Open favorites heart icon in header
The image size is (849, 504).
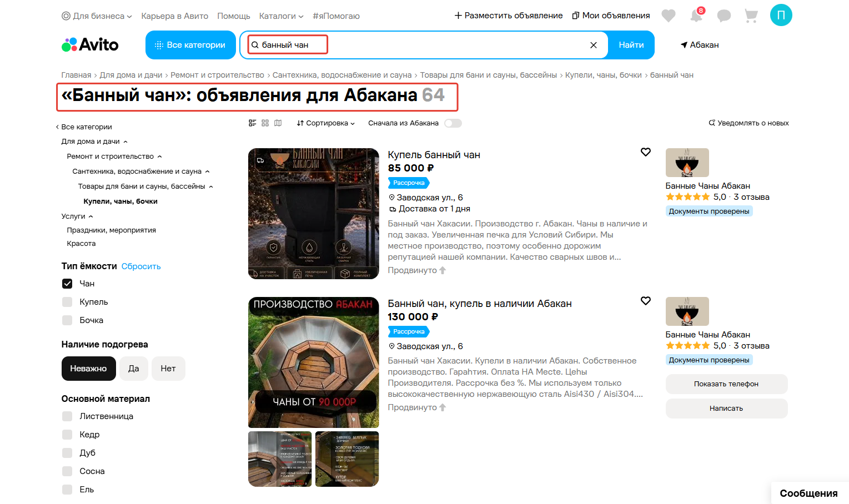[x=669, y=16]
